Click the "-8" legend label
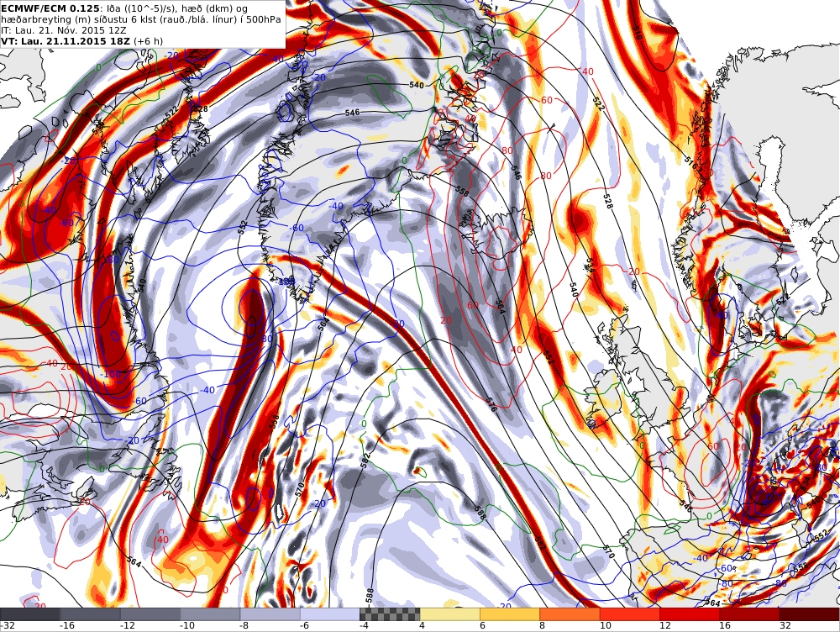 pyautogui.click(x=244, y=626)
